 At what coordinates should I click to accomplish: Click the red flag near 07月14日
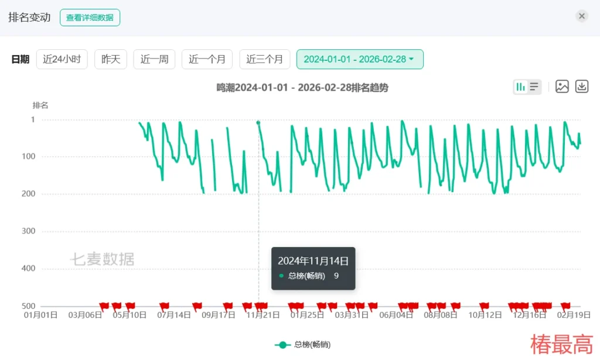(165, 305)
